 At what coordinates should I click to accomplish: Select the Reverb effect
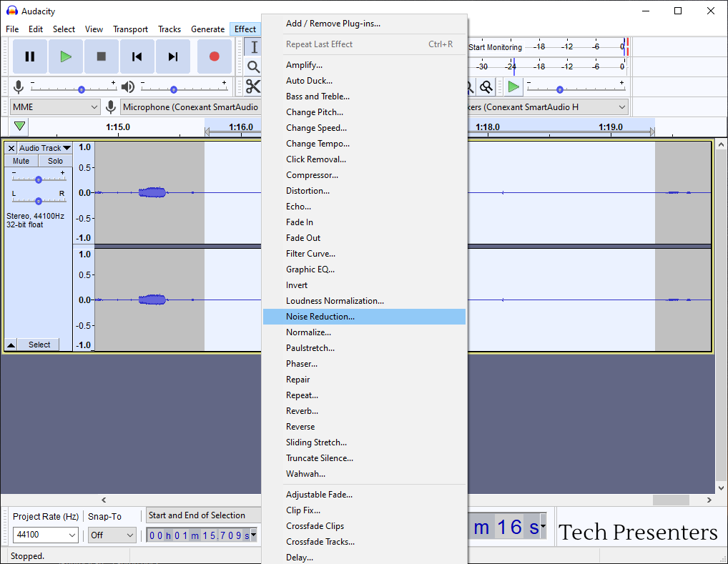pyautogui.click(x=365, y=411)
